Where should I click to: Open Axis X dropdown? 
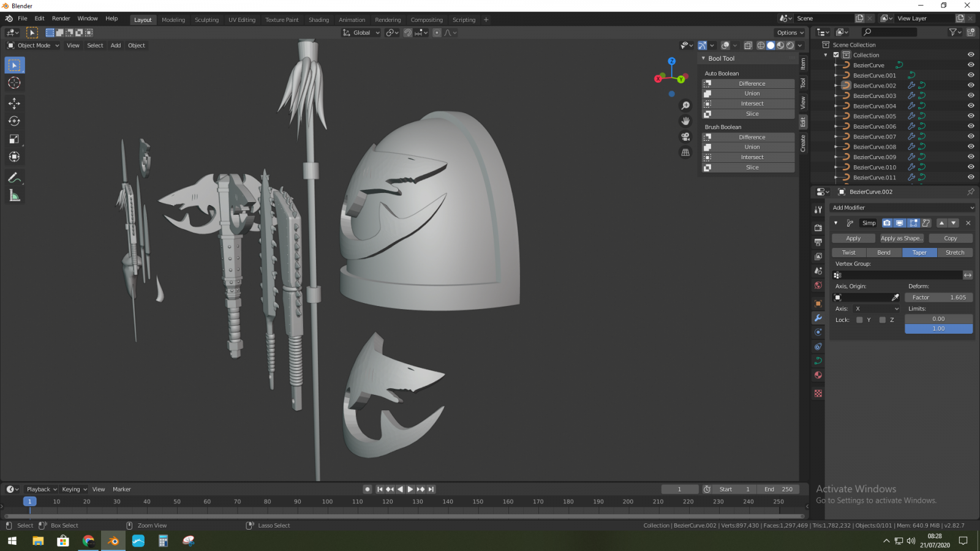coord(876,309)
